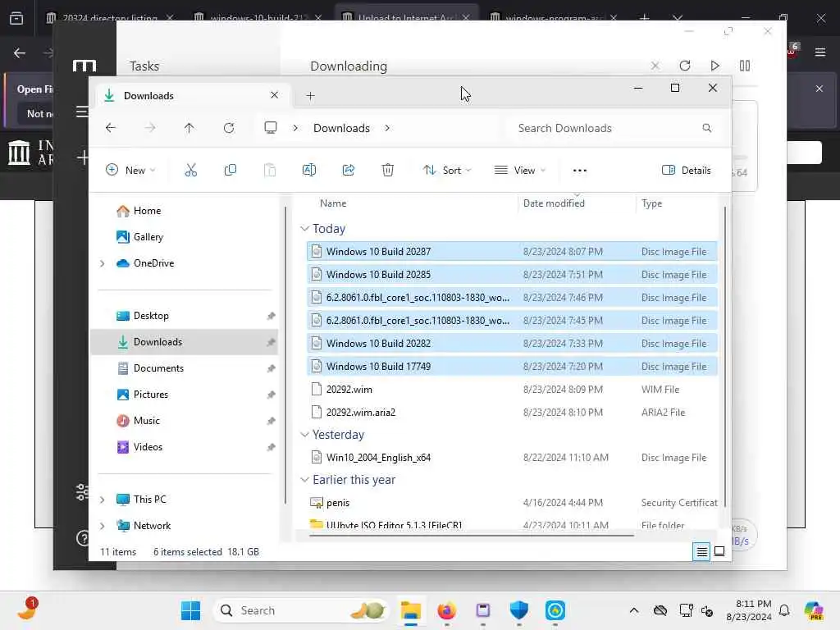Open Home in navigation pane
This screenshot has height=630, width=840.
pos(139,211)
